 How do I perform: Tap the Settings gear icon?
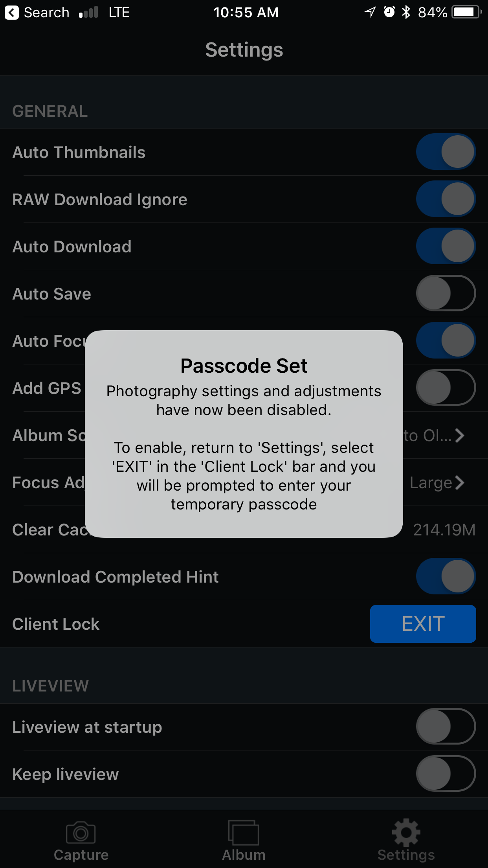click(x=406, y=832)
